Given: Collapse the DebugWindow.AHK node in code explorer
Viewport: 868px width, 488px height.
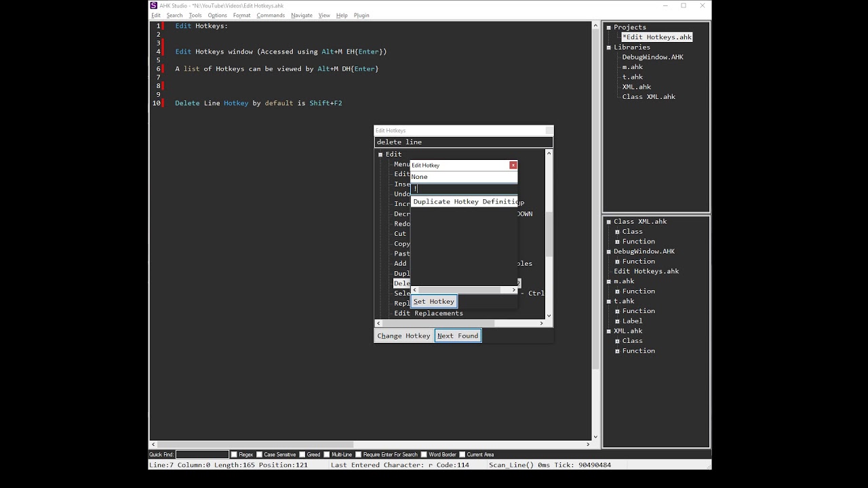Looking at the screenshot, I should [x=609, y=251].
